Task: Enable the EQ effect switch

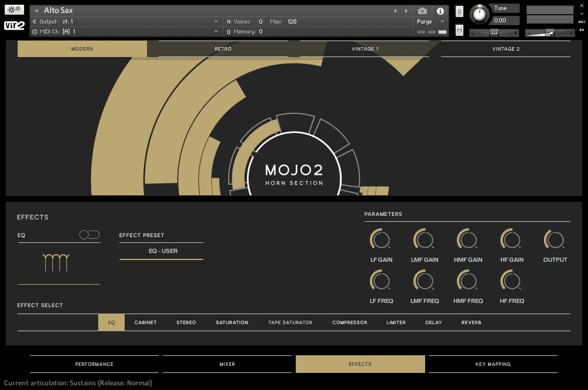Action: (x=89, y=234)
